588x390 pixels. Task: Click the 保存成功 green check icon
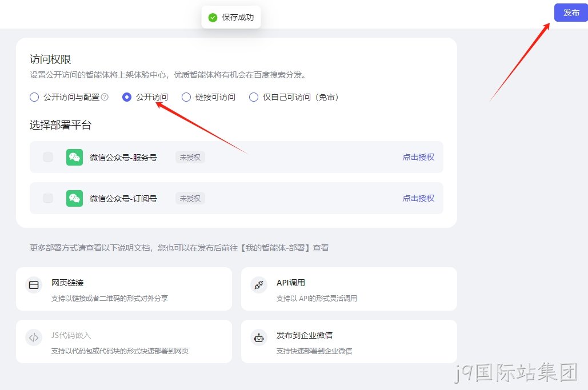213,17
